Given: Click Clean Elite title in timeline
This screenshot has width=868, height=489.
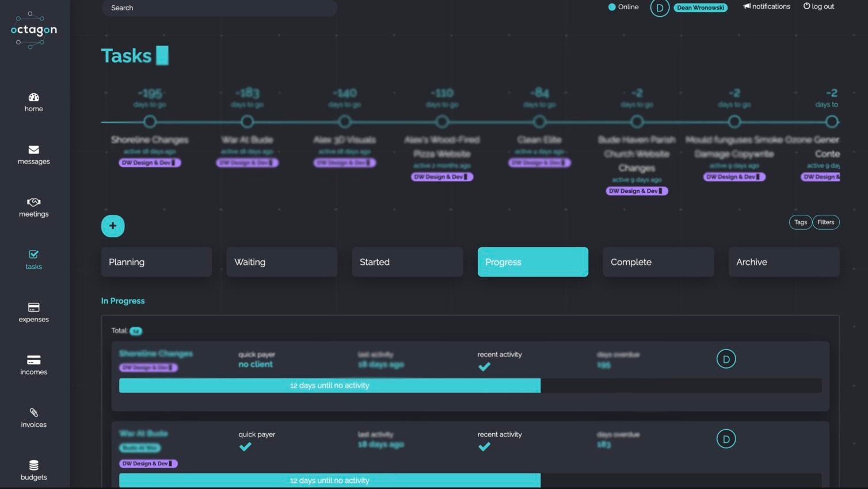Looking at the screenshot, I should click(539, 140).
